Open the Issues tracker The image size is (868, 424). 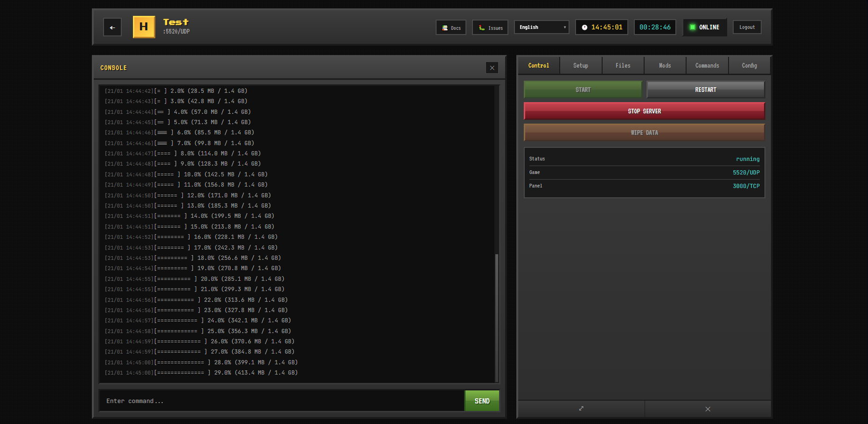coord(490,28)
